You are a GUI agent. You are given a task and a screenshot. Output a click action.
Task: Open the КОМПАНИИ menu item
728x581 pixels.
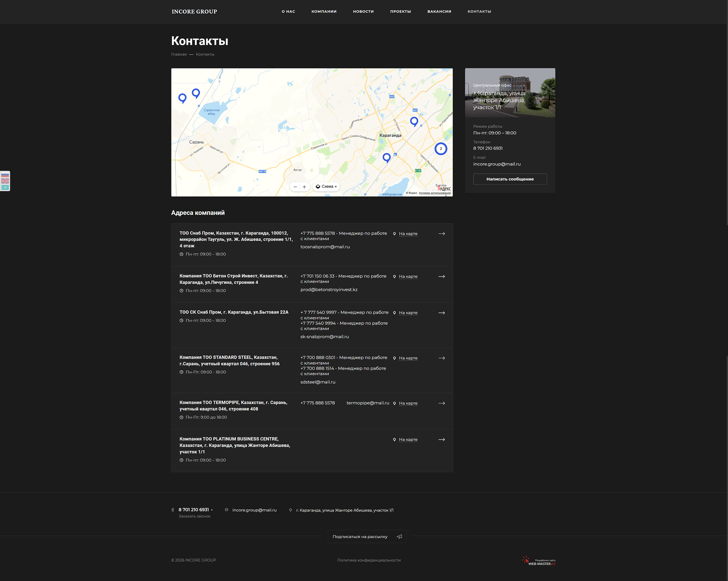(x=324, y=12)
